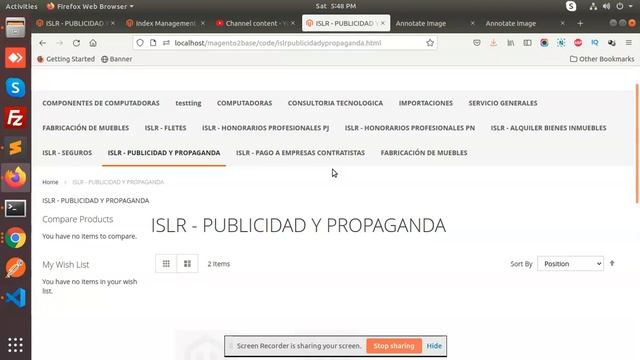Image resolution: width=640 pixels, height=360 pixels.
Task: Launch FileZilla from the dock
Action: [16, 118]
